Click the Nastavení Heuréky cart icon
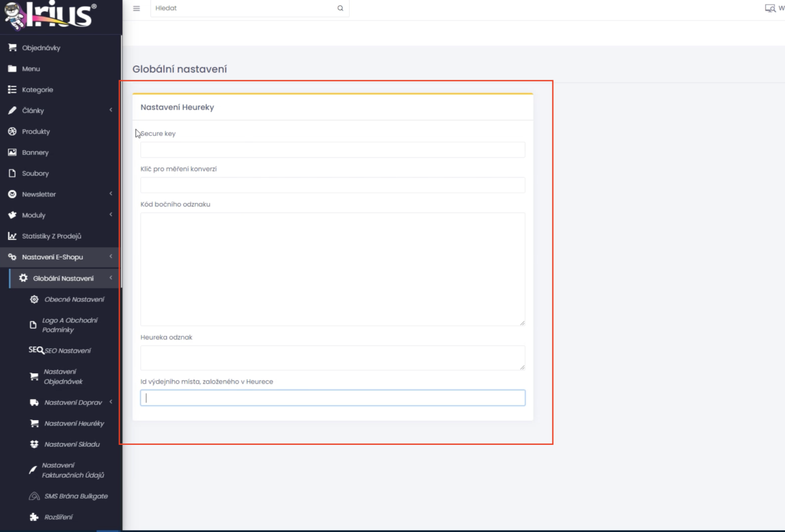This screenshot has height=532, width=785. pos(34,424)
